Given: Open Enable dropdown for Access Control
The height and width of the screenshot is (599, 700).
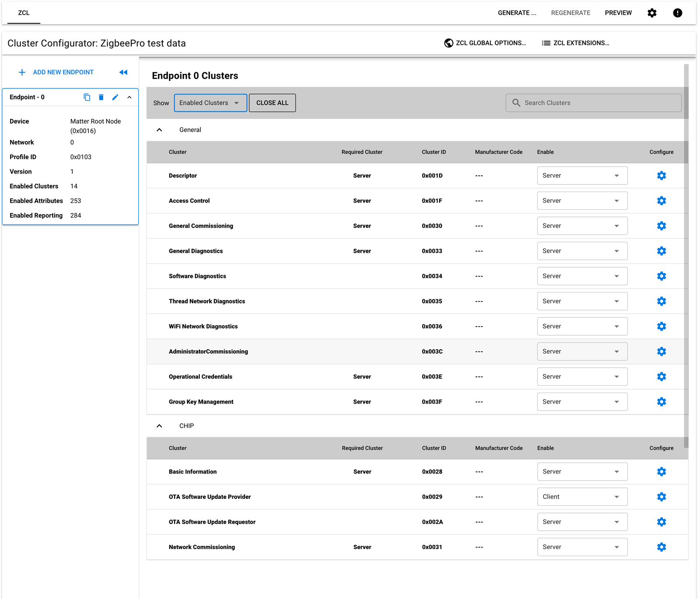Looking at the screenshot, I should 582,201.
